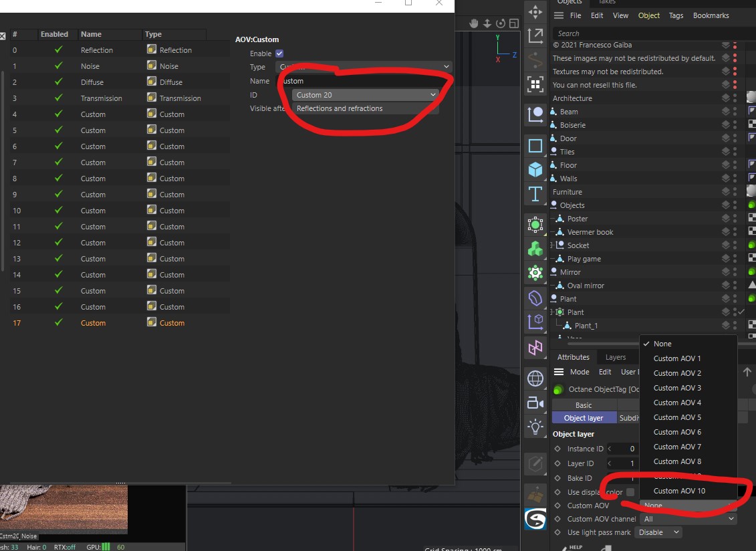
Task: Toggle visibility dots for the Beam object
Action: tap(735, 112)
